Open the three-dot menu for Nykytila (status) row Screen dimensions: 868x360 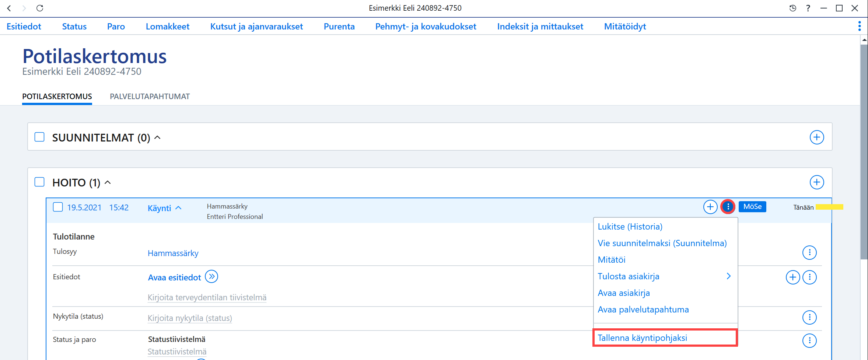tap(809, 317)
